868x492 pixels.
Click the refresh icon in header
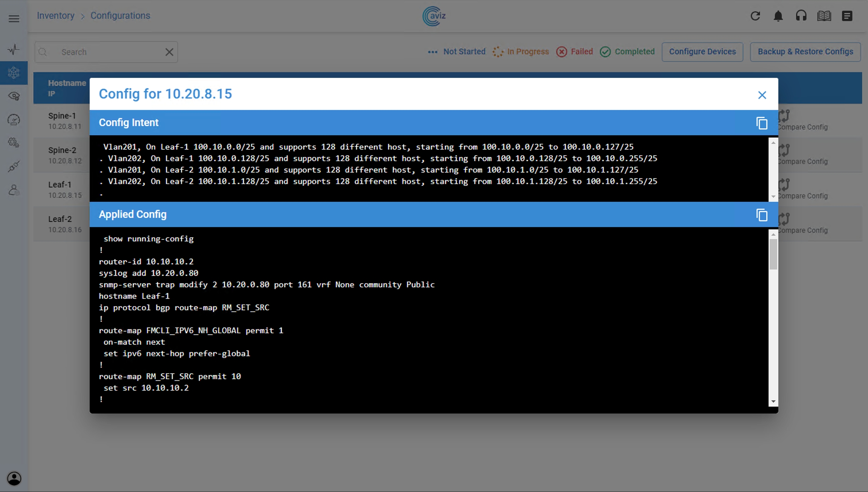[x=755, y=16]
